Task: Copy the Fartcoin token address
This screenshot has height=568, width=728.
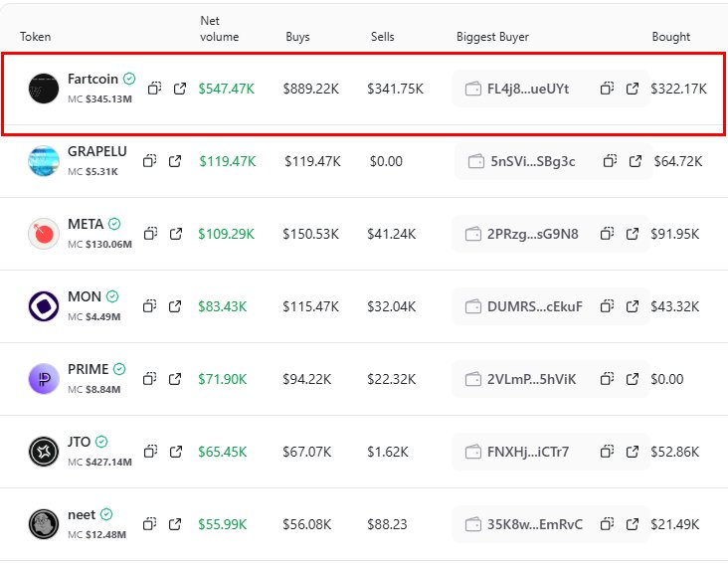Action: tap(155, 89)
